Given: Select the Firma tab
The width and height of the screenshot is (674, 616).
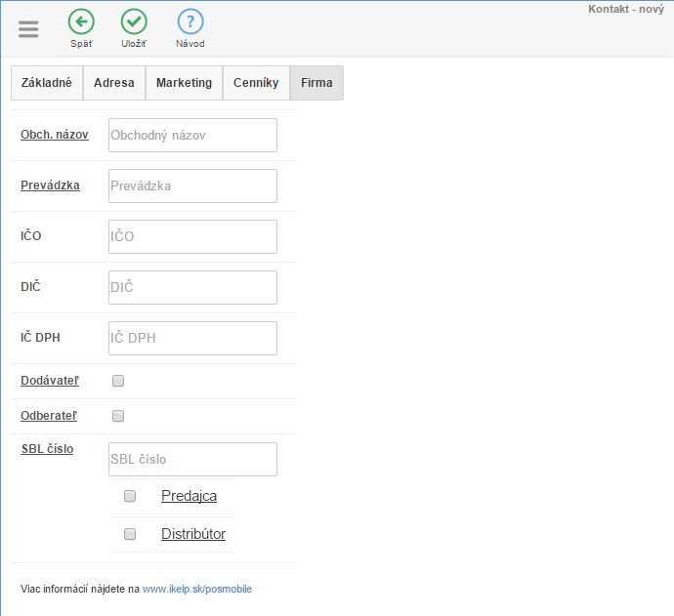Looking at the screenshot, I should point(316,83).
